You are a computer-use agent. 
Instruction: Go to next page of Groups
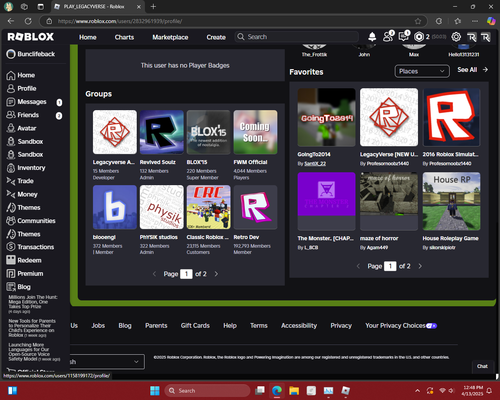(x=216, y=274)
